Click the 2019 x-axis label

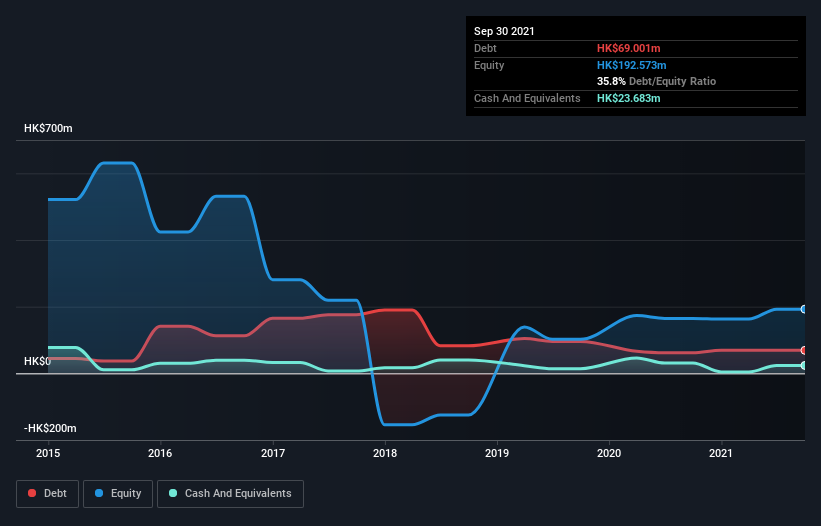click(497, 453)
